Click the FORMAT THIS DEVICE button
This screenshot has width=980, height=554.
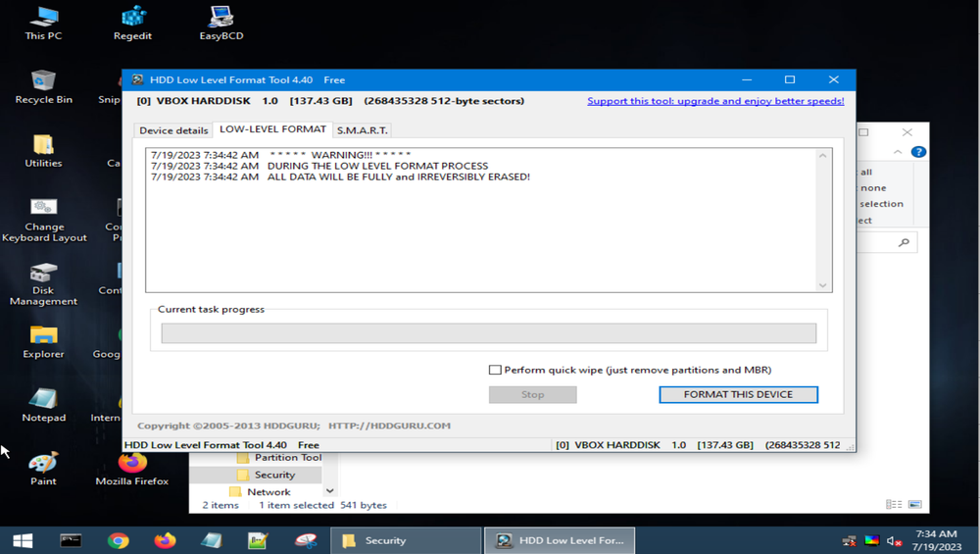point(737,394)
